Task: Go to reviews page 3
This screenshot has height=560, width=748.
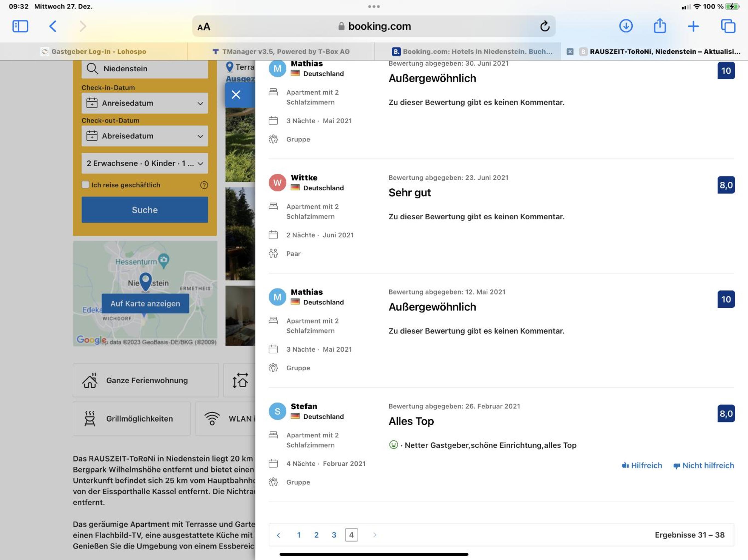Action: [x=334, y=535]
